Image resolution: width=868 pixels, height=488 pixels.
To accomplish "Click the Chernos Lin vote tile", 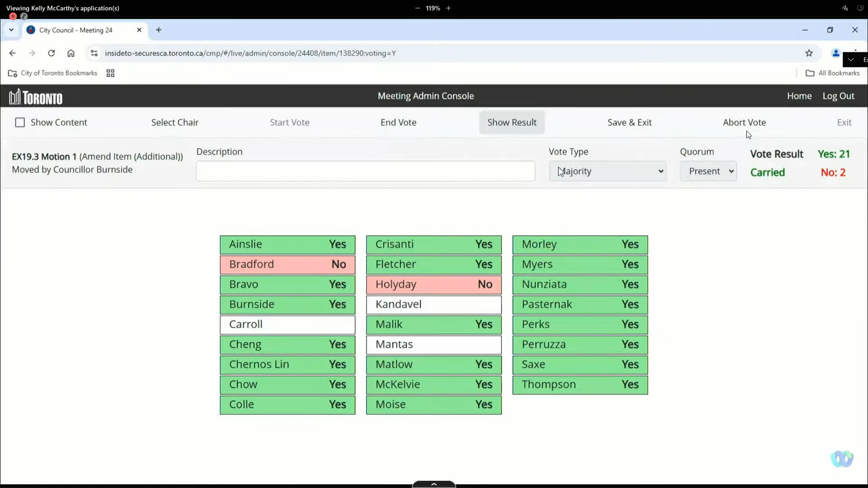I will (288, 365).
